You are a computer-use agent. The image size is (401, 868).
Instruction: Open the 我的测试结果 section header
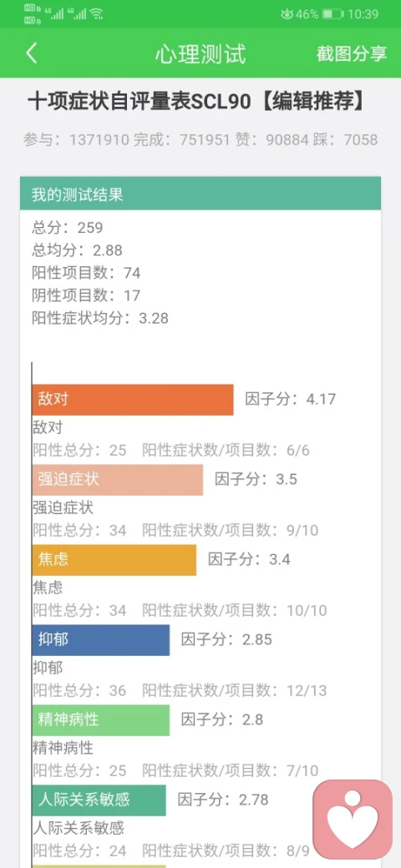(200, 193)
